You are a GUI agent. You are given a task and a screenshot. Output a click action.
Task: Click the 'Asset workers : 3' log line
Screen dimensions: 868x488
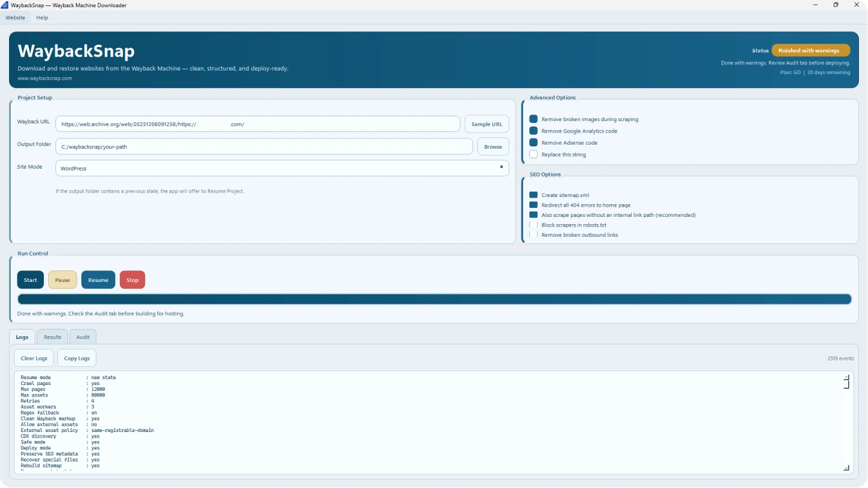(x=57, y=407)
